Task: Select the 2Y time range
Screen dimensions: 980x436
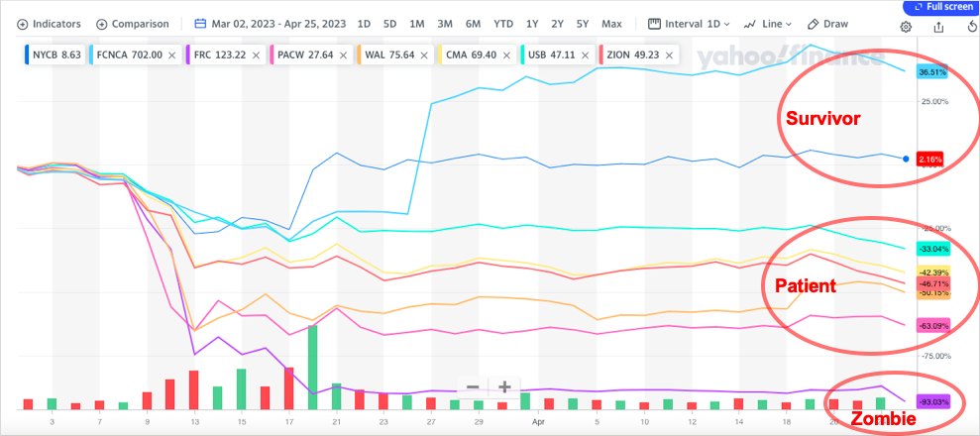Action: [x=557, y=25]
